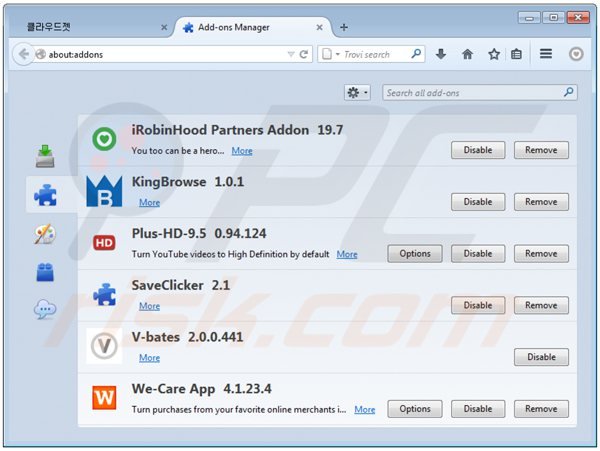Open the URL history dropdown arrow
Screen dimensions: 600x451
pos(291,54)
